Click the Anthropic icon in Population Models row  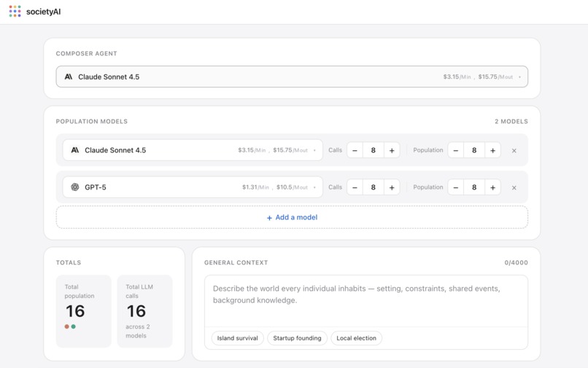coord(75,150)
